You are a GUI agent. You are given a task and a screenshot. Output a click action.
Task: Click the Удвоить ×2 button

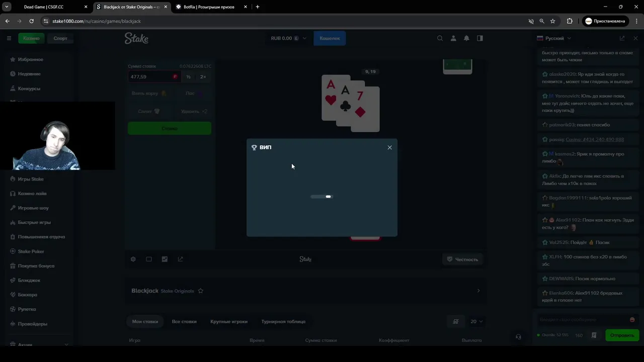click(x=191, y=111)
